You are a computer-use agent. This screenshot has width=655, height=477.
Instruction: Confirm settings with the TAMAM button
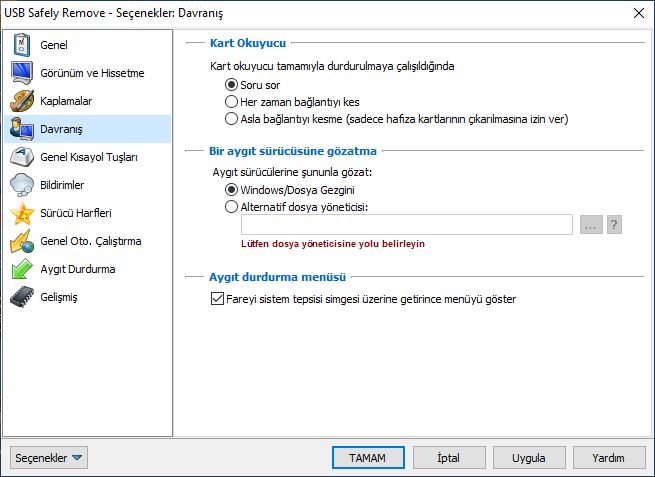368,458
